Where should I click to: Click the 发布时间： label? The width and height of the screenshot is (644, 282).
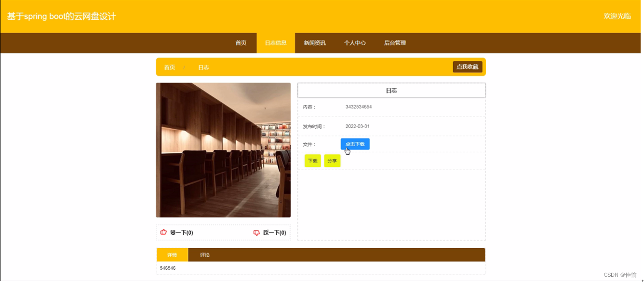(x=314, y=127)
